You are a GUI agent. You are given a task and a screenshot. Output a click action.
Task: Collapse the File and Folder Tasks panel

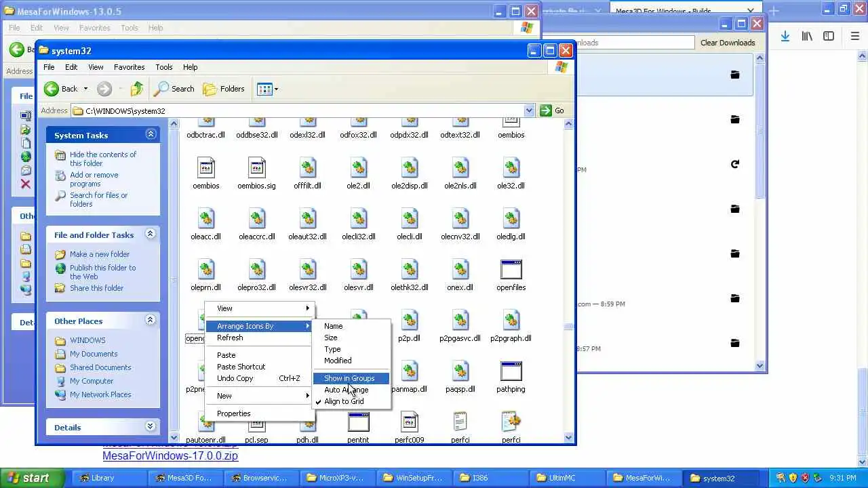click(x=151, y=234)
